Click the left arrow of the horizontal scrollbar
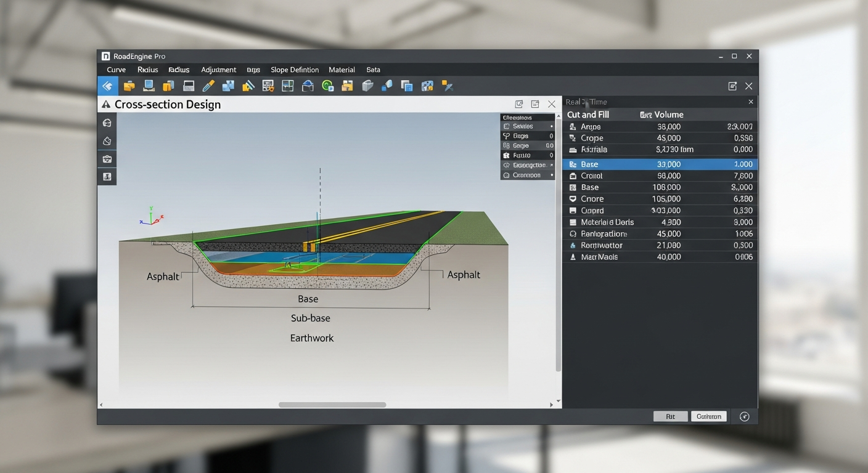 point(102,405)
